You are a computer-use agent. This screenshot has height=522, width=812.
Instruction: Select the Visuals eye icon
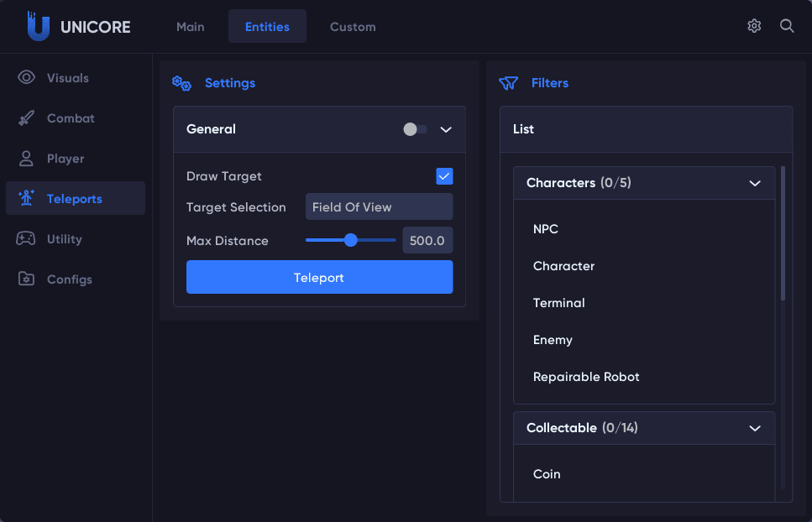(27, 78)
